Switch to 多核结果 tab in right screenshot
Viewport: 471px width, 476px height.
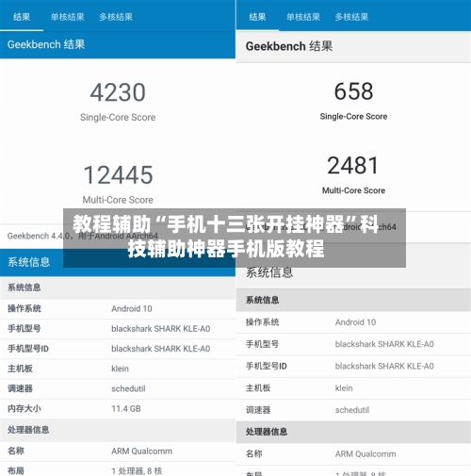click(x=351, y=17)
